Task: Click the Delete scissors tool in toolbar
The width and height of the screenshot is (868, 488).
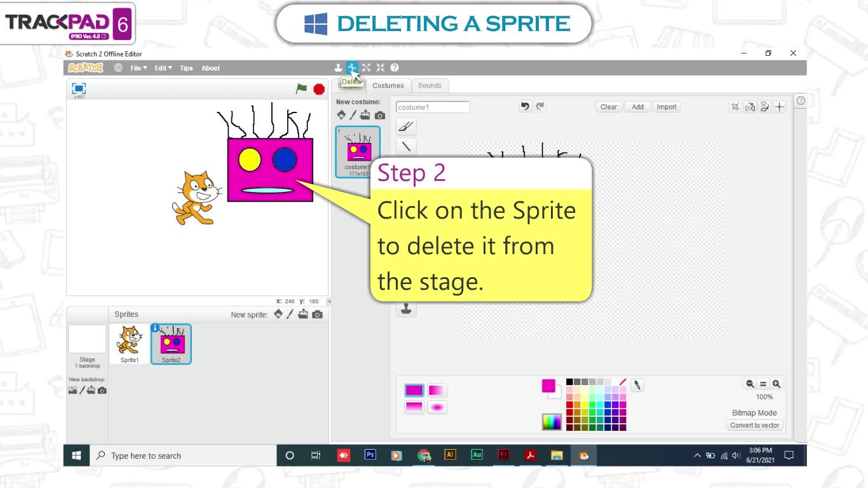Action: (x=352, y=68)
